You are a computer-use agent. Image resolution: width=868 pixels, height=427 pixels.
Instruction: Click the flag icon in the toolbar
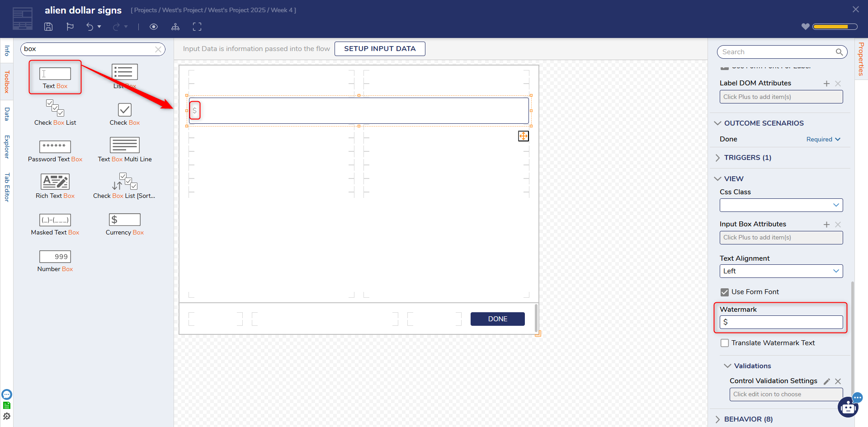pyautogui.click(x=70, y=27)
